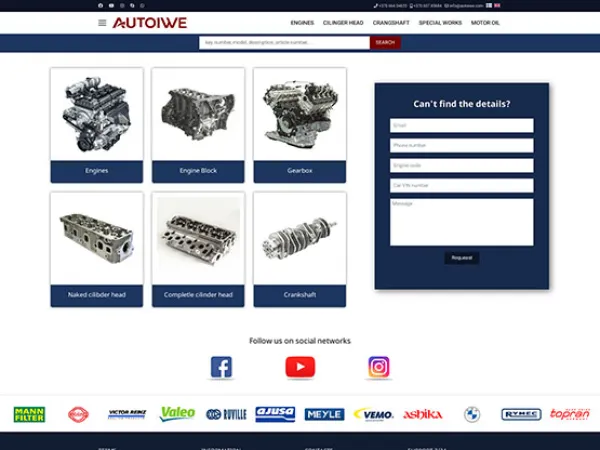Click the Ruville brand logo
The image size is (600, 450).
(226, 414)
